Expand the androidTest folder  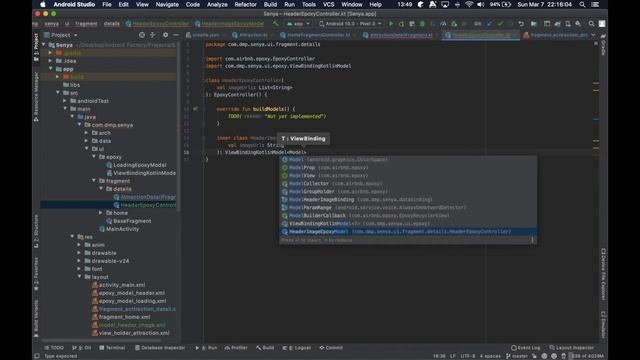(65, 101)
